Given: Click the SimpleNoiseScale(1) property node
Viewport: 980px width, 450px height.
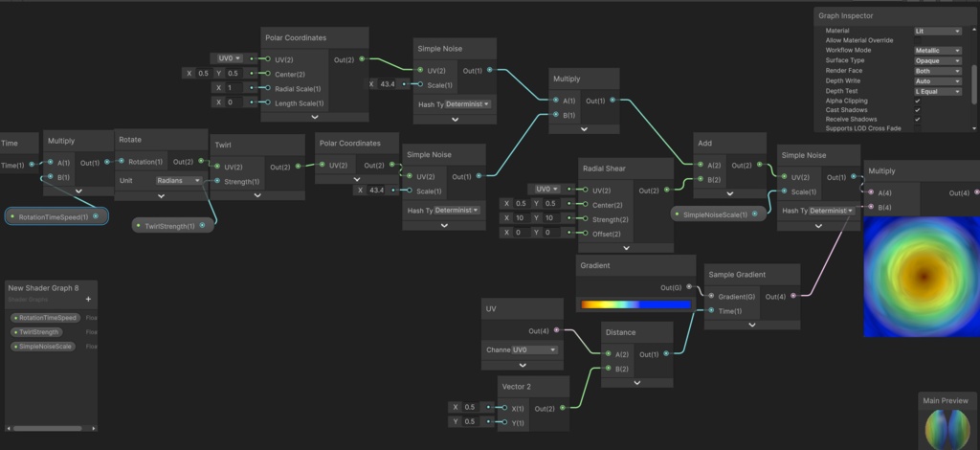Looking at the screenshot, I should click(x=718, y=214).
